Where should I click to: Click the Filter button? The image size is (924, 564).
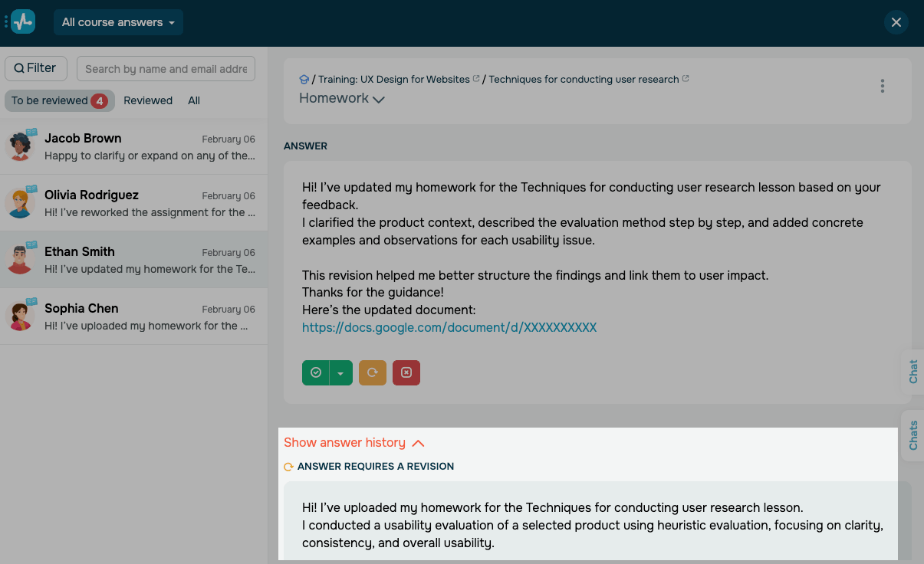click(x=35, y=68)
